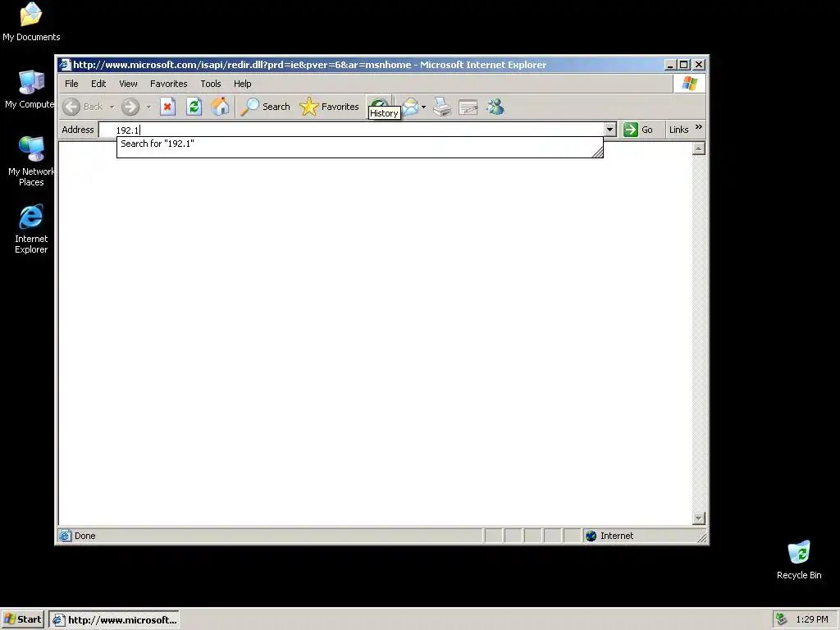The image size is (840, 630).
Task: Stop page loading with the Stop icon
Action: point(167,107)
